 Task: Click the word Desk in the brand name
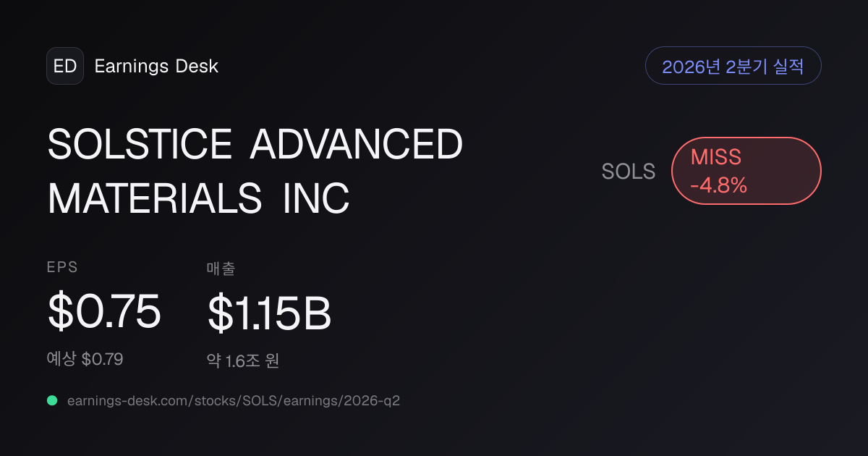[x=197, y=67]
